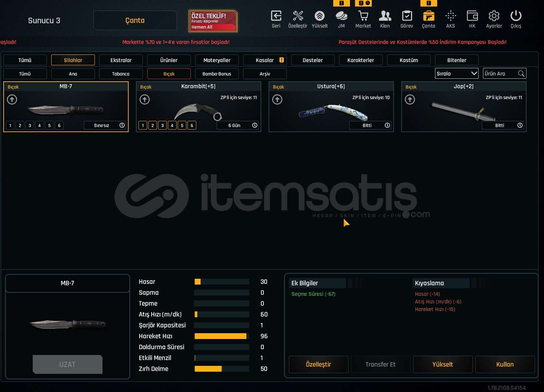Click clock icon on Jop Bitti duration
The image size is (544, 392).
coord(520,125)
